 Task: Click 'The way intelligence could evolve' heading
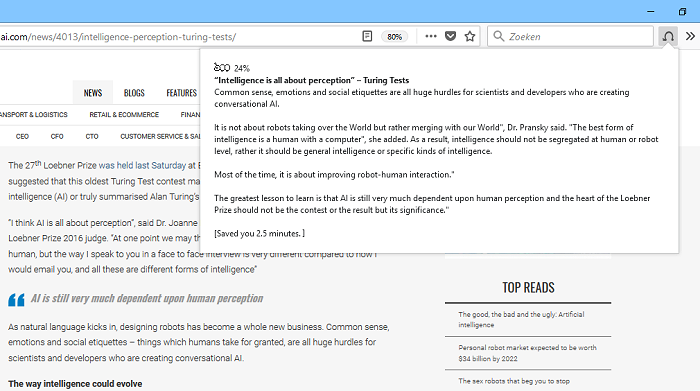tap(75, 384)
